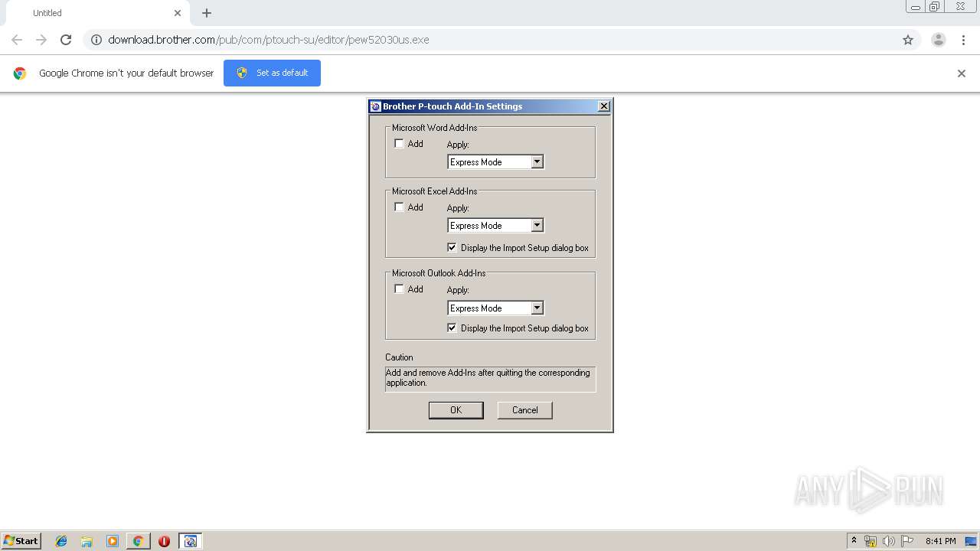Open the Excel Apply mode dropdown

click(x=537, y=225)
